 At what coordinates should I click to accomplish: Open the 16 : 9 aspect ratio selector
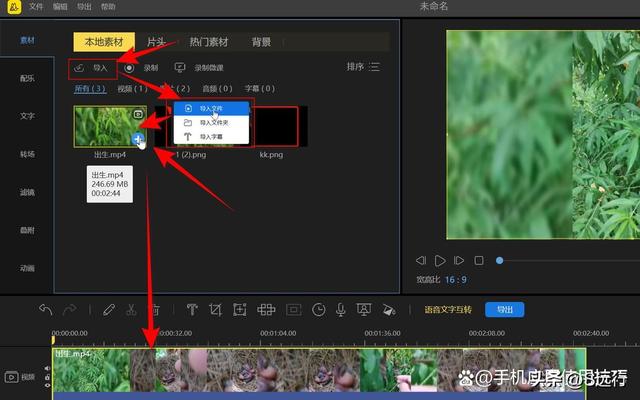tap(456, 280)
